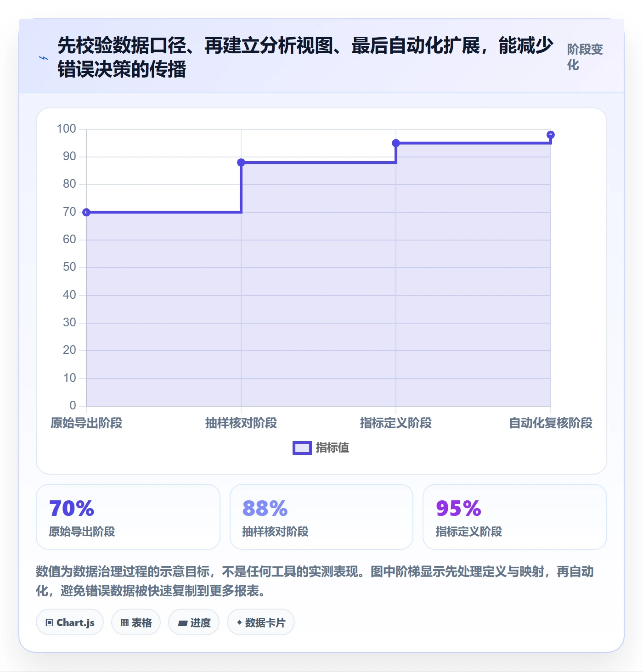Open the 70% 原始导出阶段 card
This screenshot has width=643, height=672.
coord(128,517)
